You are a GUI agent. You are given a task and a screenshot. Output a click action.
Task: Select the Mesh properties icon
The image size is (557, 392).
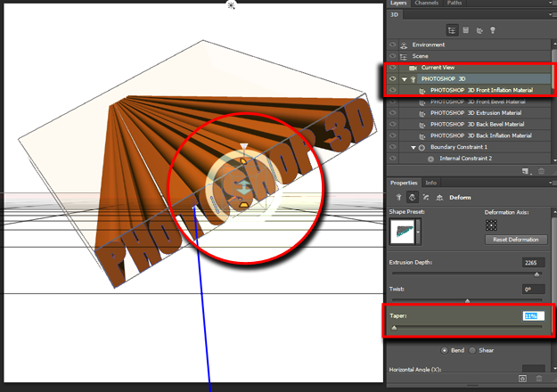pos(398,197)
